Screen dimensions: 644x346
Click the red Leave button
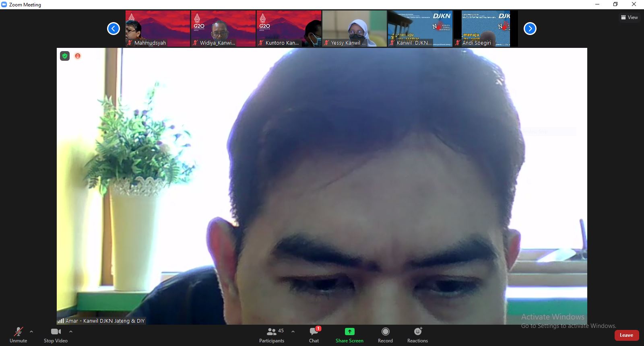click(627, 335)
